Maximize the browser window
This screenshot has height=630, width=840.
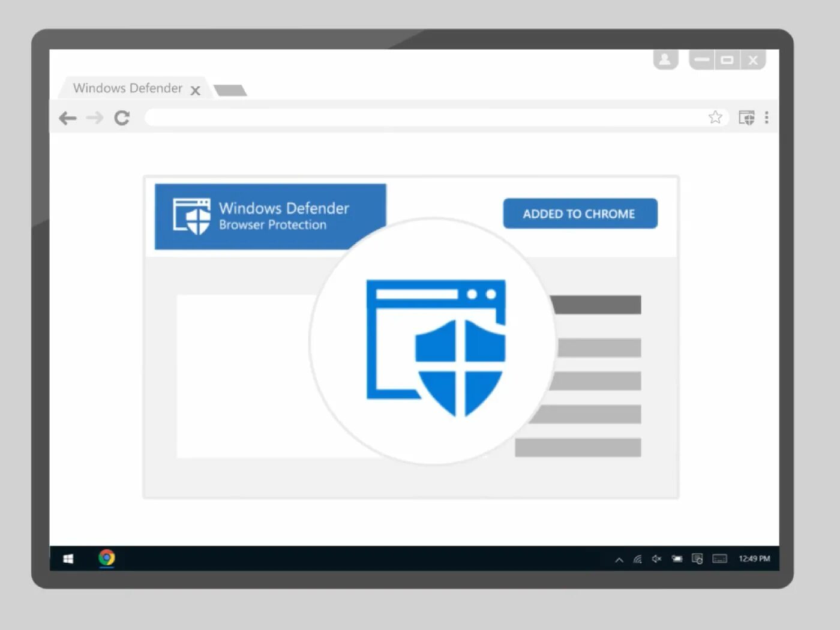click(x=727, y=59)
